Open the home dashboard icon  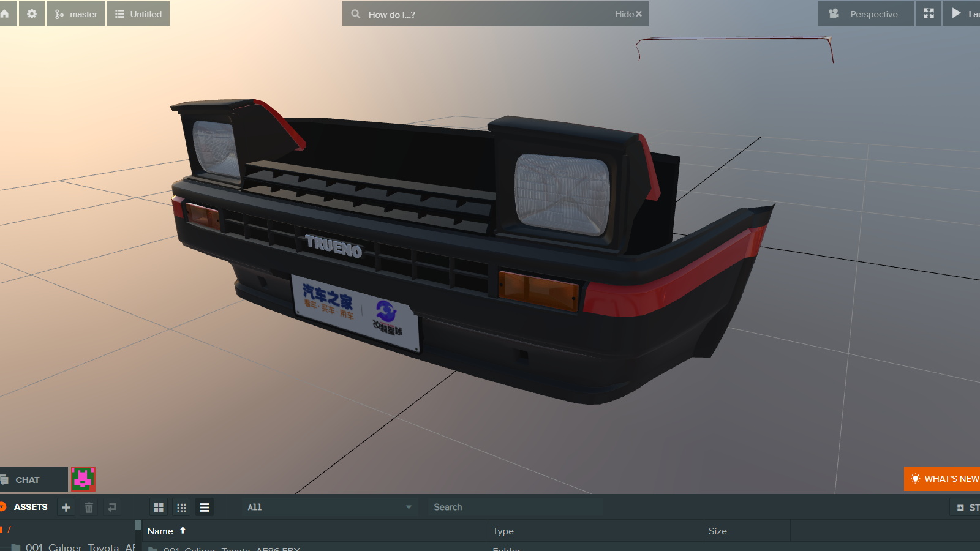pos(6,13)
